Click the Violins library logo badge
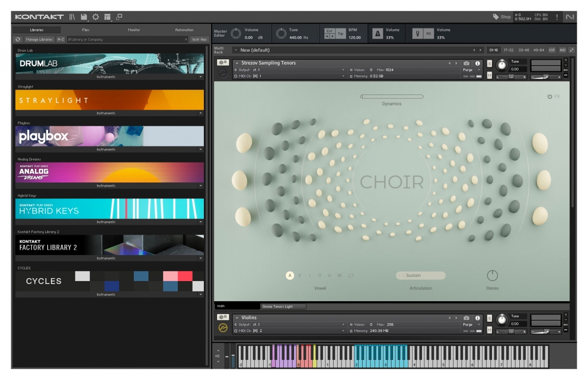 pyautogui.click(x=223, y=328)
